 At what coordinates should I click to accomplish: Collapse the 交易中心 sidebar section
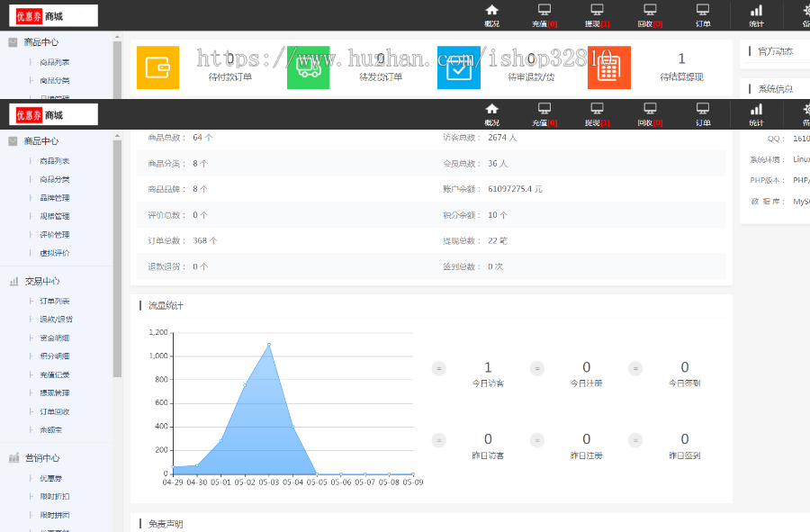(x=40, y=281)
